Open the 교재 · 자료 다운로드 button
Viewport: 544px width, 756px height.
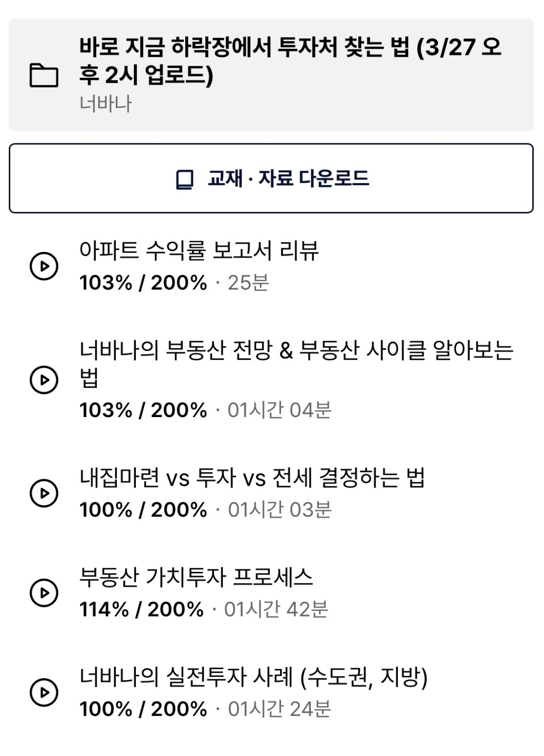click(x=271, y=178)
